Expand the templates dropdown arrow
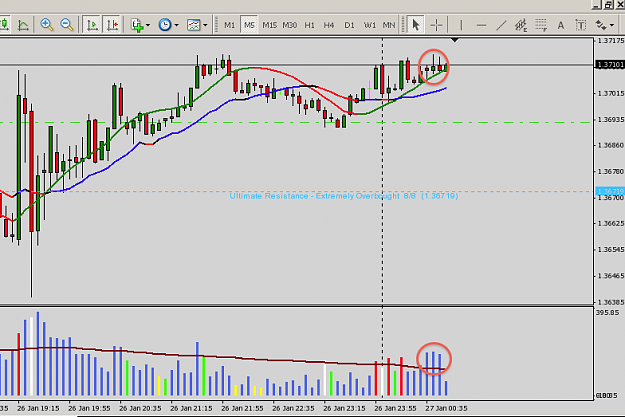This screenshot has height=417, width=625. coord(205,25)
